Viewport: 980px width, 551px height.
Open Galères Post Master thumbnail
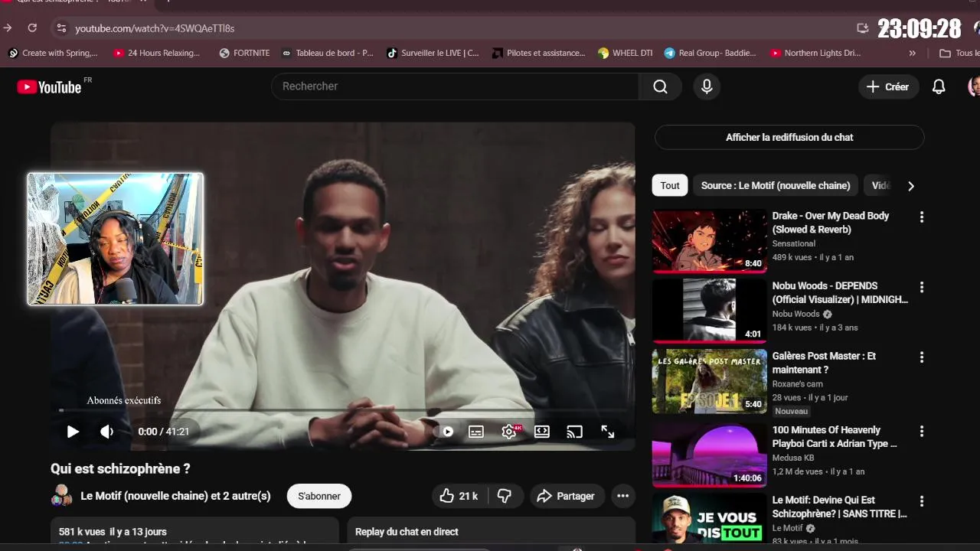pyautogui.click(x=709, y=381)
